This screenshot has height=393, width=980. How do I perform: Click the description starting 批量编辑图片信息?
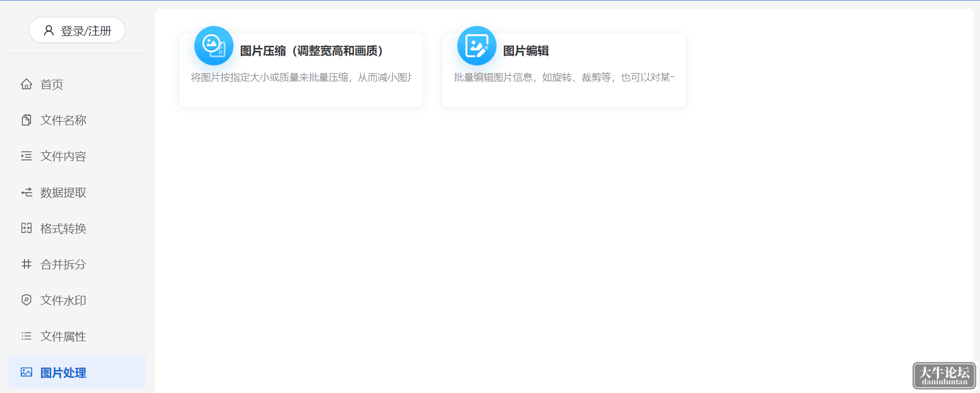(564, 78)
